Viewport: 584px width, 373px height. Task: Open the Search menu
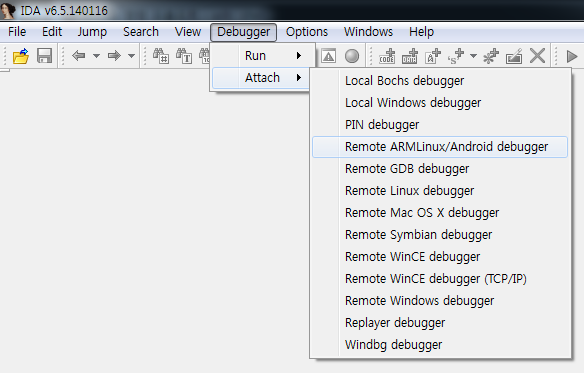141,32
